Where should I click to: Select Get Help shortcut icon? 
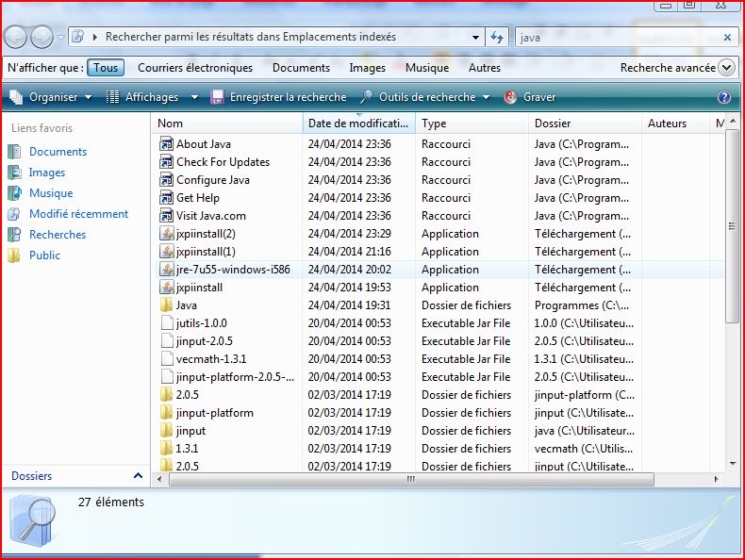pos(166,198)
